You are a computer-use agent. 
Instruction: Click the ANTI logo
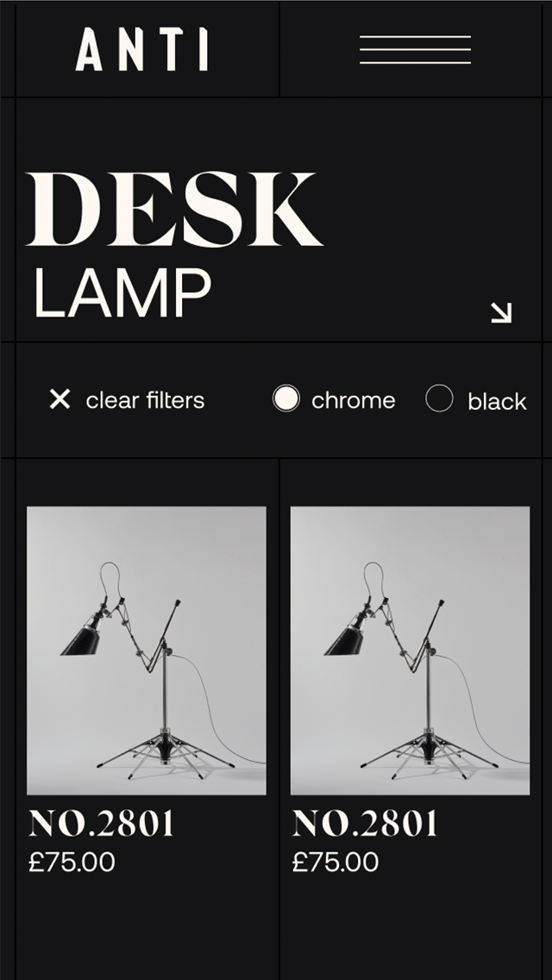(x=142, y=50)
